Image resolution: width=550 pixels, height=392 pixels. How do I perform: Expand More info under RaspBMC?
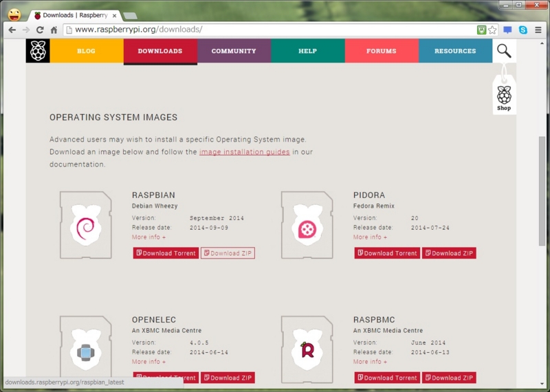coord(370,362)
